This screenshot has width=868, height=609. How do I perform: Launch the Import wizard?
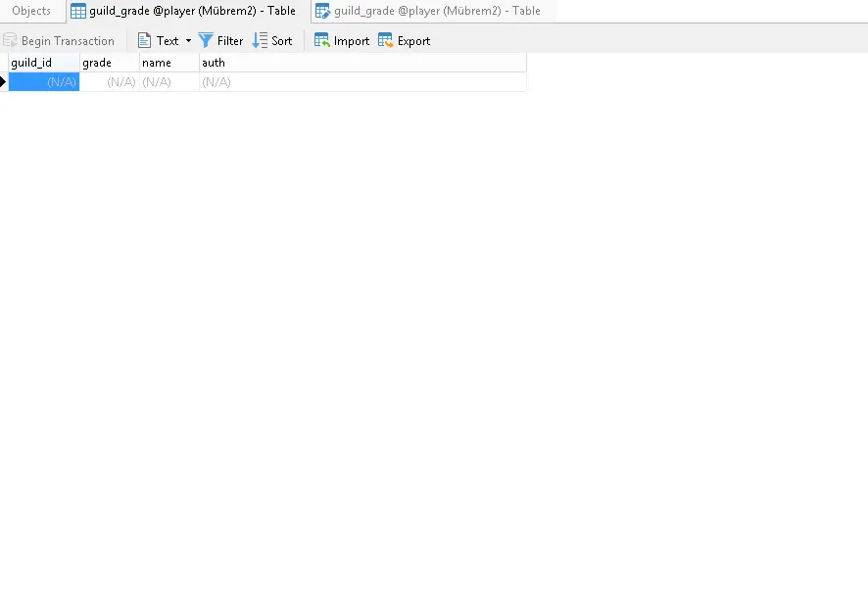click(342, 41)
